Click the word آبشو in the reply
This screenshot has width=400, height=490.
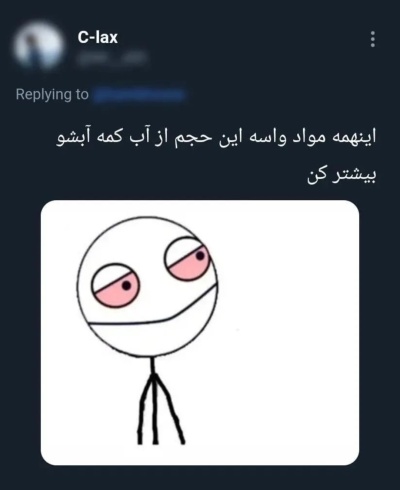pos(75,137)
